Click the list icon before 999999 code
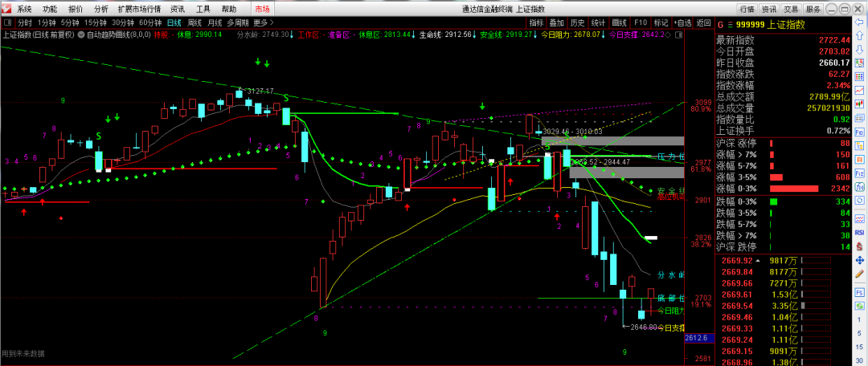The image size is (868, 366). point(731,23)
